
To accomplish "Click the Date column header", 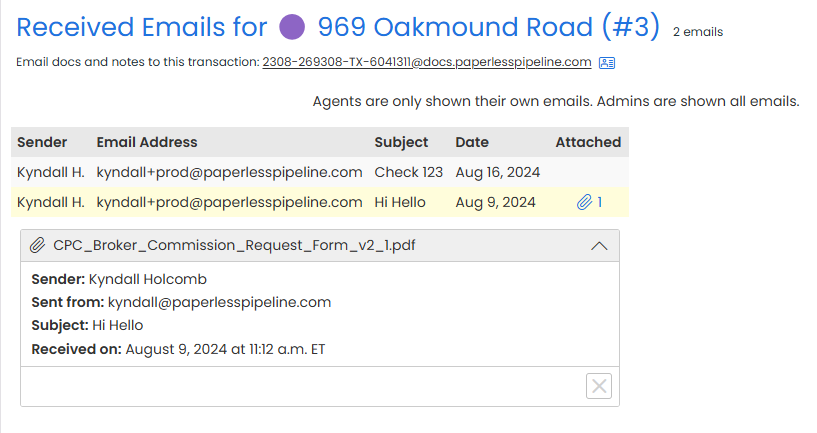I will point(472,142).
